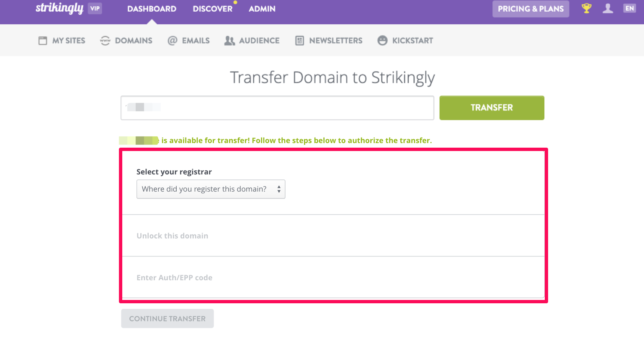Click the Strikingly logo
This screenshot has width=644, height=338.
pos(59,8)
